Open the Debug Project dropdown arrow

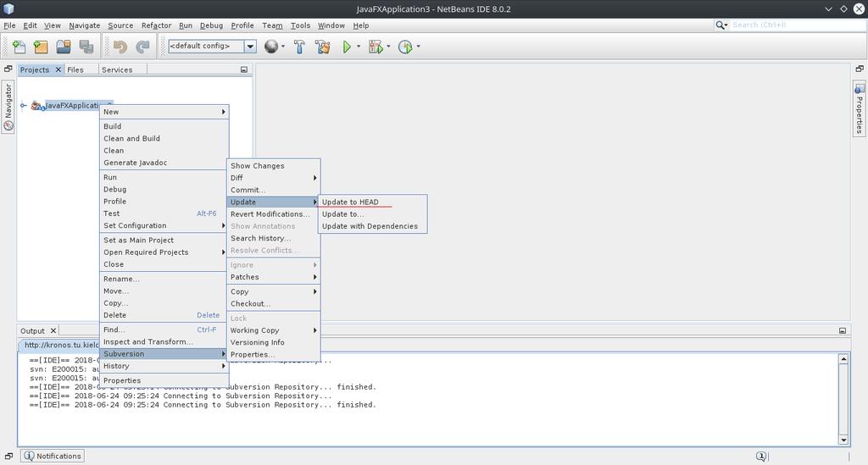pos(388,47)
